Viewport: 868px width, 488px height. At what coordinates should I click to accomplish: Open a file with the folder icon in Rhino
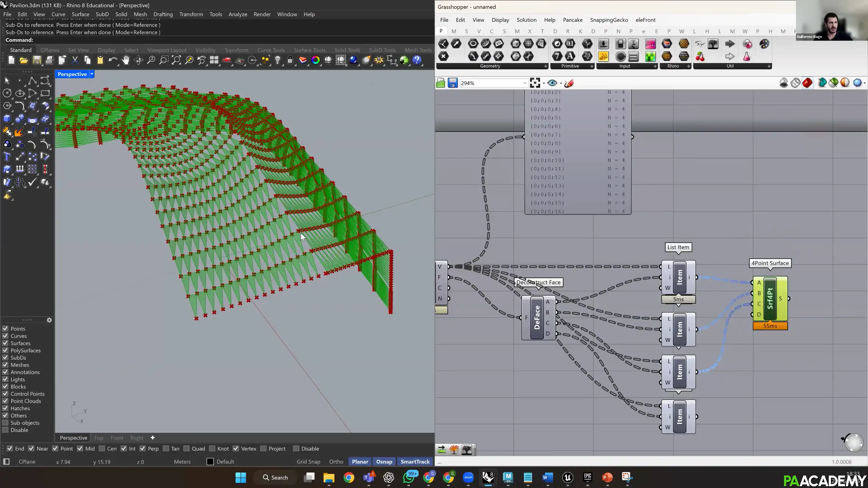click(23, 60)
